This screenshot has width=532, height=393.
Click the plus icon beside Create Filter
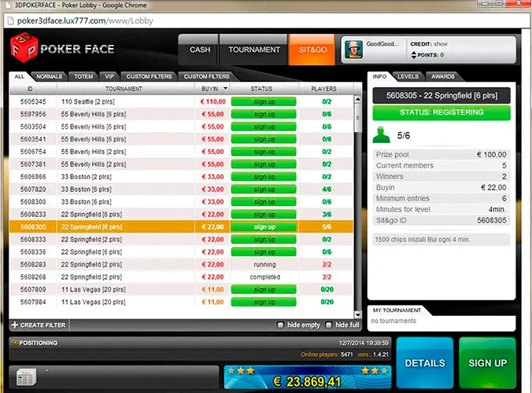click(15, 325)
